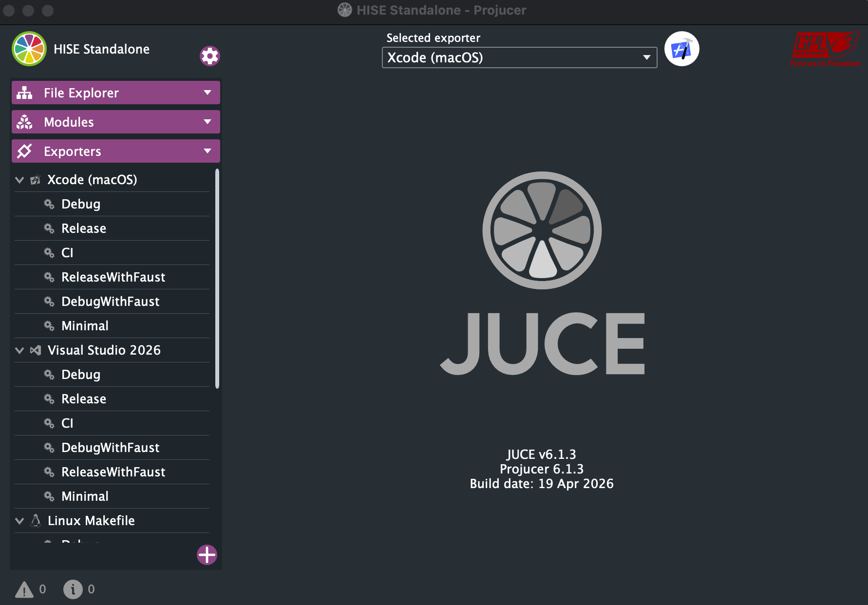Image resolution: width=868 pixels, height=605 pixels.
Task: Open the Exporters panel header
Action: [x=116, y=151]
